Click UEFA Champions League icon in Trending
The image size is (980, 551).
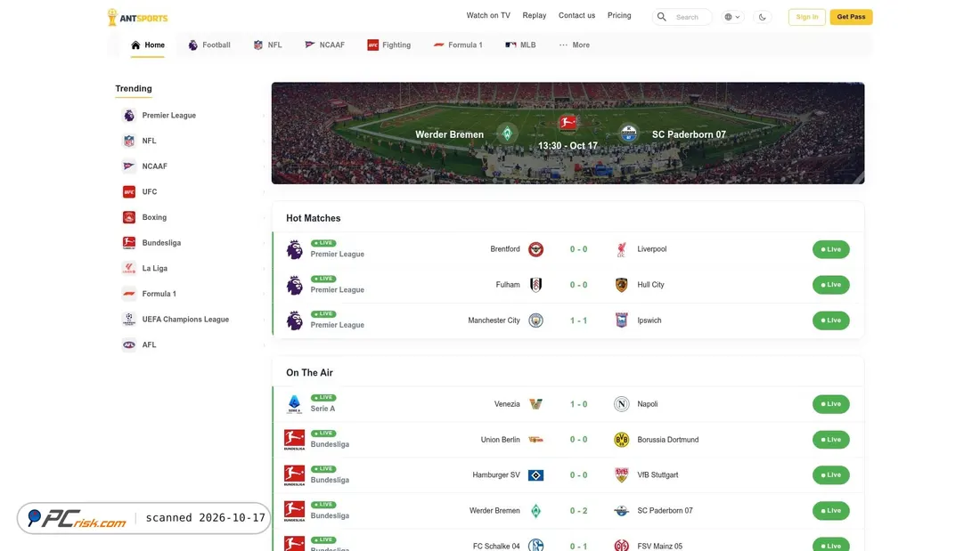click(x=129, y=320)
